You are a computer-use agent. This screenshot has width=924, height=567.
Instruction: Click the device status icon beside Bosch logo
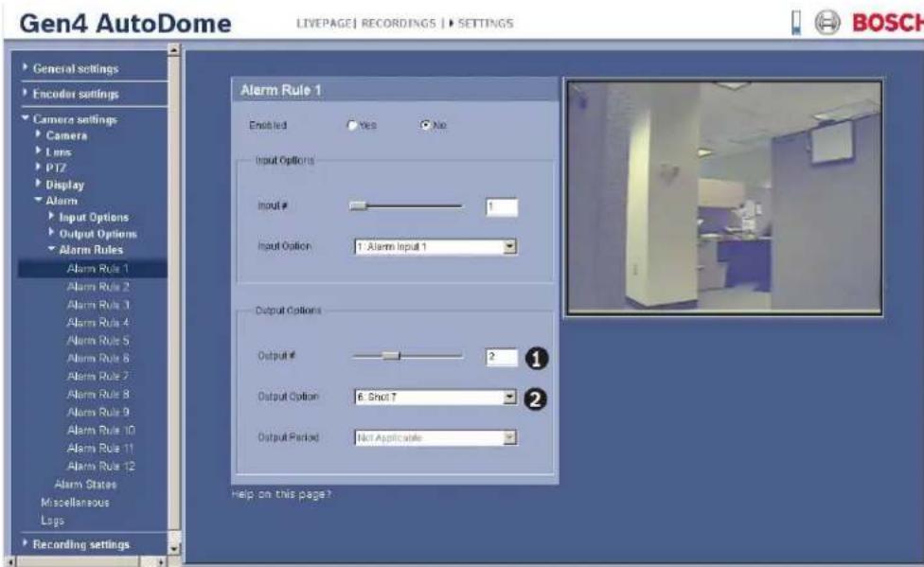pyautogui.click(x=796, y=23)
